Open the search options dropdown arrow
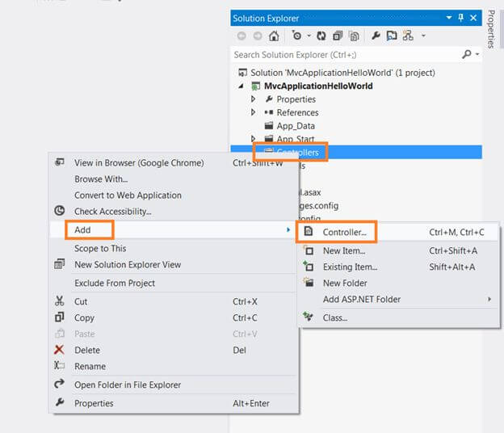504x433 pixels. coord(477,54)
